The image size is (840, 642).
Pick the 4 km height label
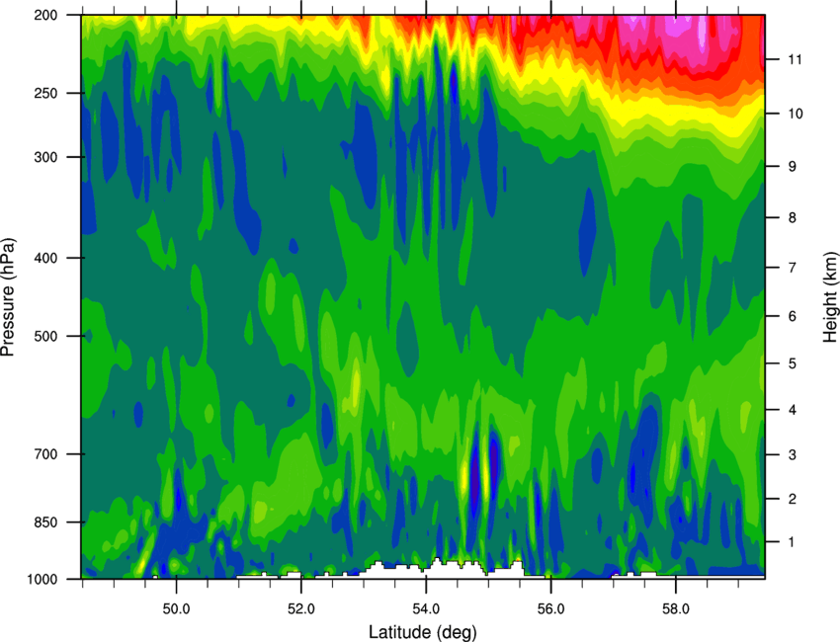point(792,410)
